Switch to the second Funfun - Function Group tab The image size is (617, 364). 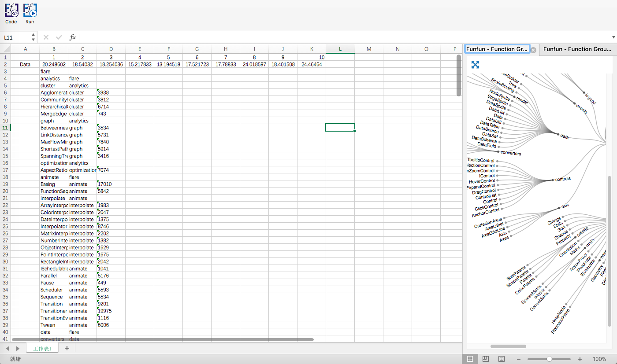(x=577, y=49)
